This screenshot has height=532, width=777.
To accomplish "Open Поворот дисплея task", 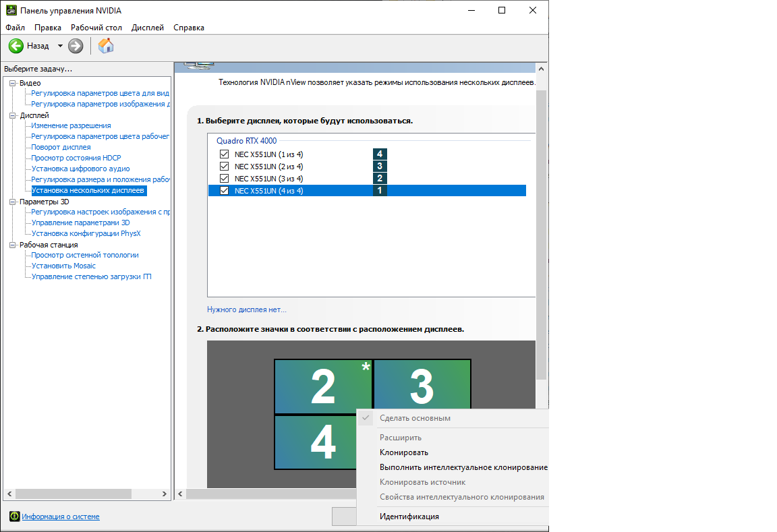I will [x=61, y=147].
